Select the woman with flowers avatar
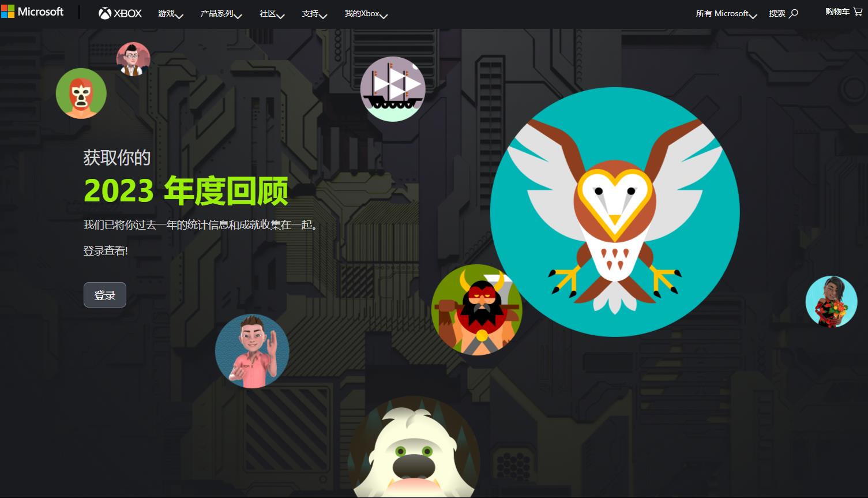868x498 pixels. (831, 302)
